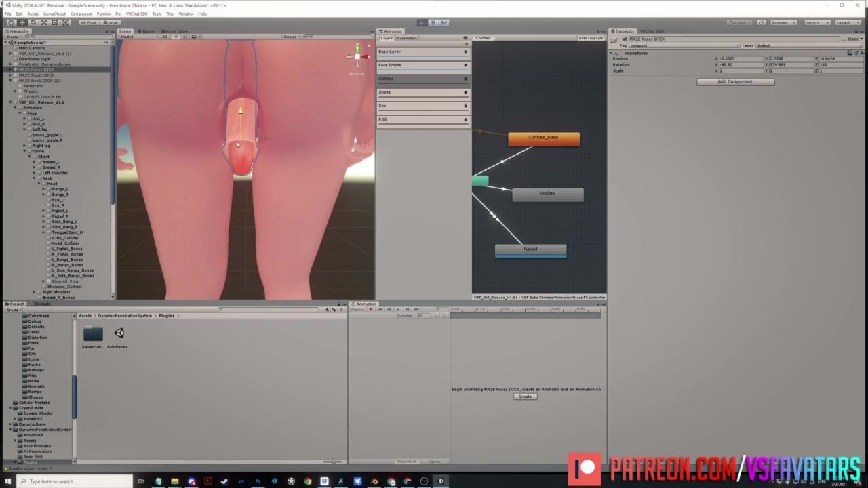Select the Rotate tool in the toolbar

(x=33, y=22)
